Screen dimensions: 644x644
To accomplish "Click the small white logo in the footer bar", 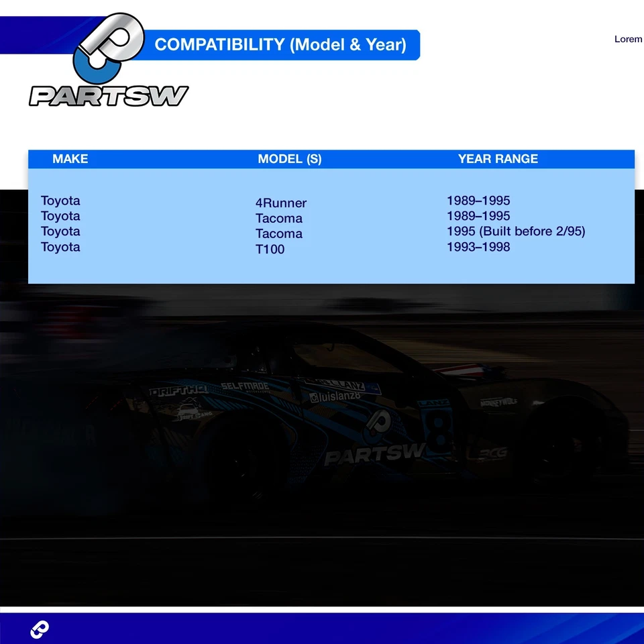I will click(40, 629).
